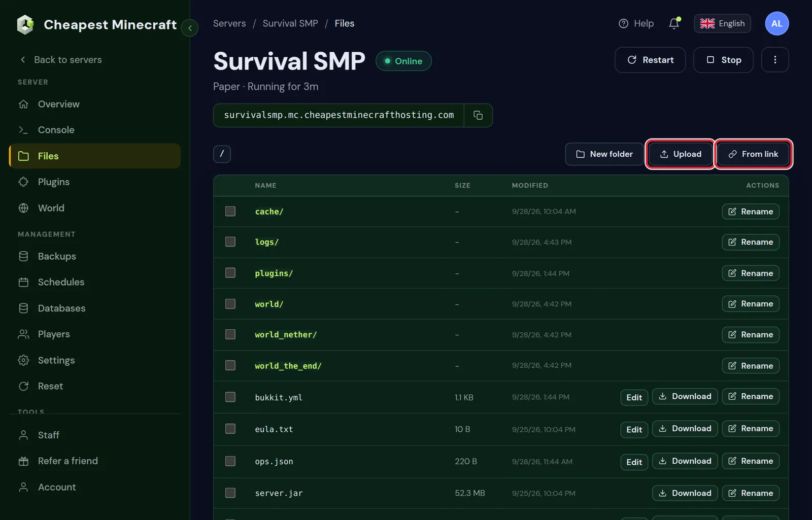Open the Backups page
Screen dimensions: 812x520
pyautogui.click(x=95, y=256)
